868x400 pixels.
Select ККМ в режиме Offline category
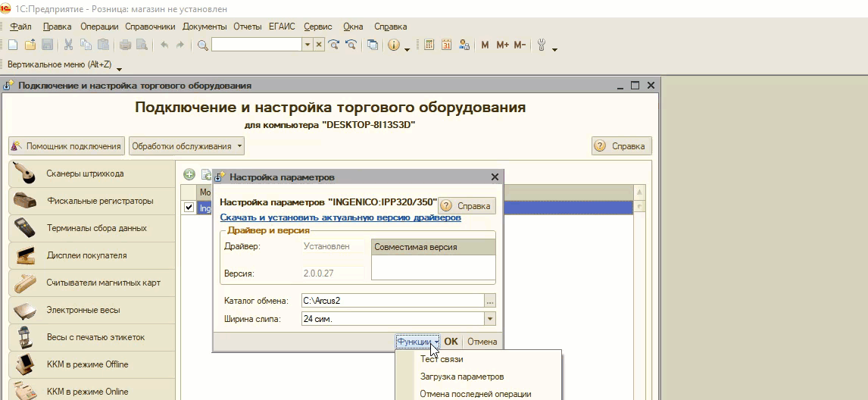pyautogui.click(x=92, y=364)
